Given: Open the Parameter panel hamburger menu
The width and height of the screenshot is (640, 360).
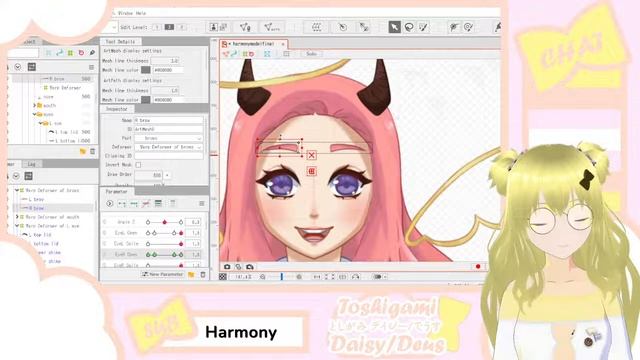Looking at the screenshot, I should tap(202, 203).
